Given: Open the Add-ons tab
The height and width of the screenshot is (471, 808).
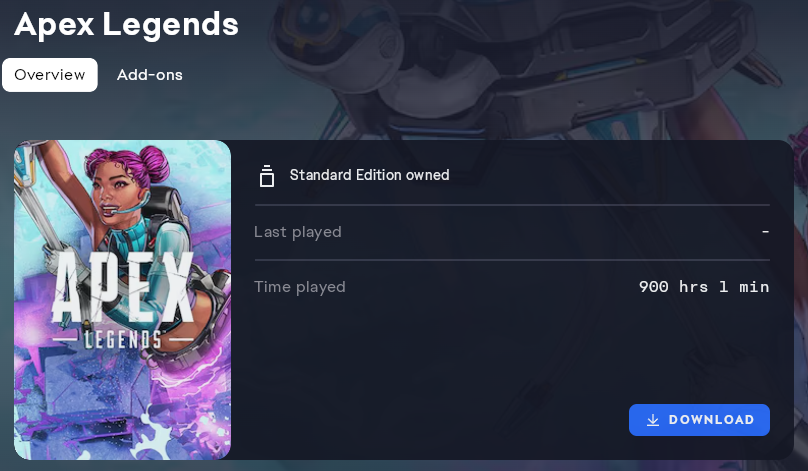Looking at the screenshot, I should [x=149, y=75].
